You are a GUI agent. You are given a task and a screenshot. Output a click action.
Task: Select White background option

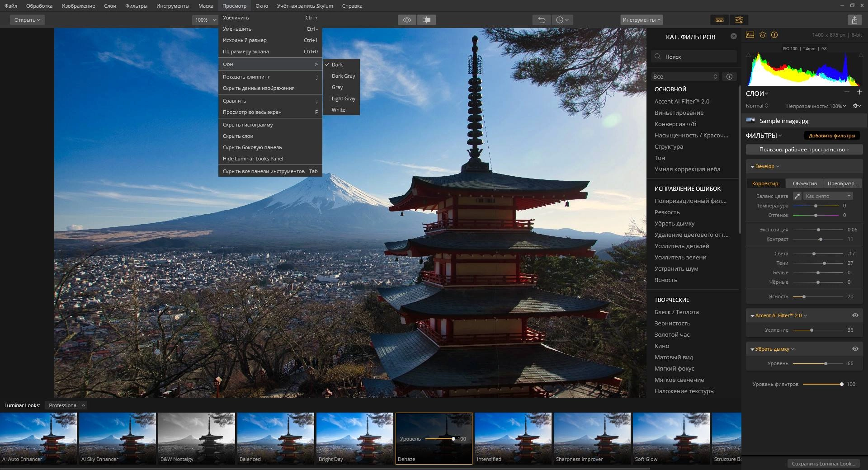341,110
